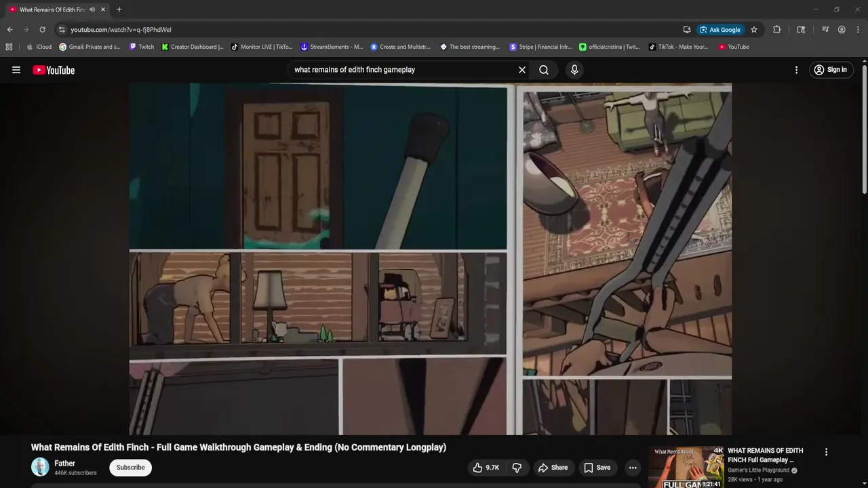
Task: Open side panel icon in toolbar
Action: click(801, 30)
